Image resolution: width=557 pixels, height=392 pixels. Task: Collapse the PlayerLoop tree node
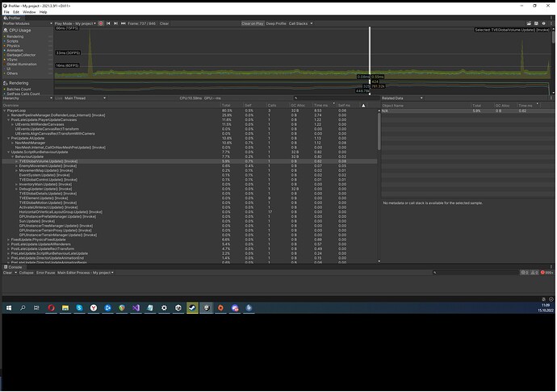5,111
